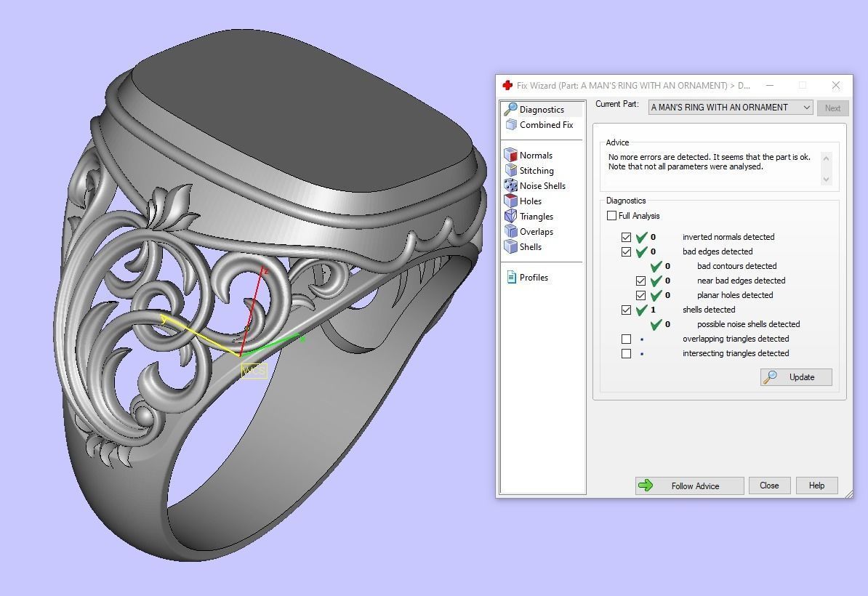Click the green check beside possible noise shells
This screenshot has height=596, width=868.
pos(656,324)
